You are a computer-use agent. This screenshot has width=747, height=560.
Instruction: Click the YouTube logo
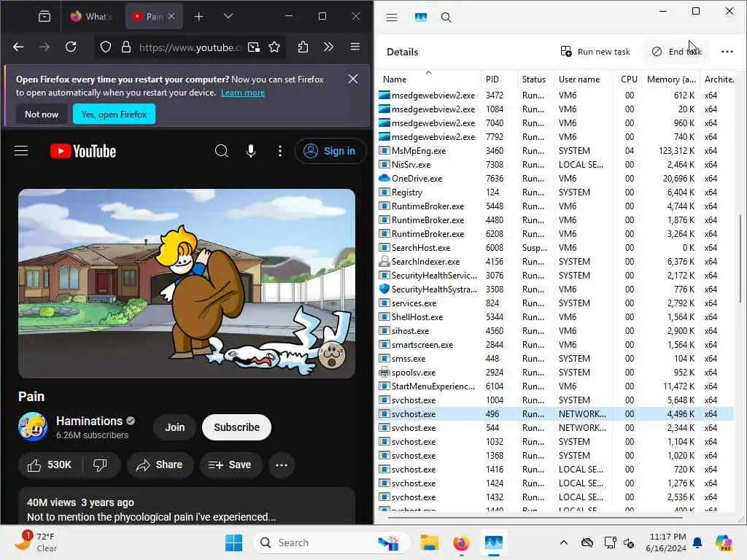[x=83, y=151]
